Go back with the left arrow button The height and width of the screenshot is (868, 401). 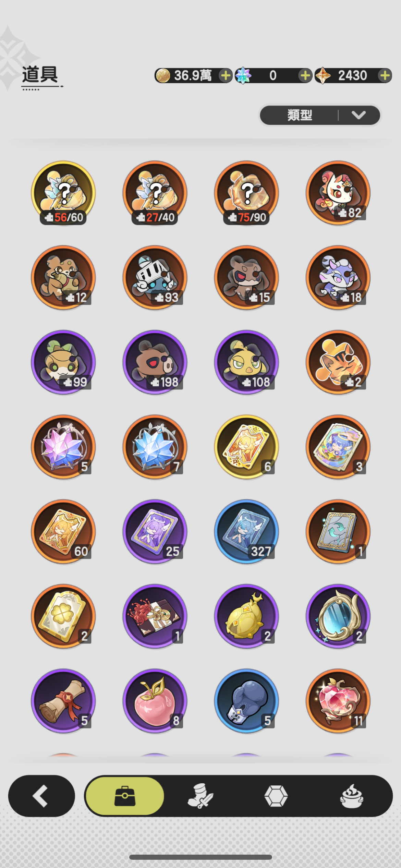pyautogui.click(x=41, y=796)
